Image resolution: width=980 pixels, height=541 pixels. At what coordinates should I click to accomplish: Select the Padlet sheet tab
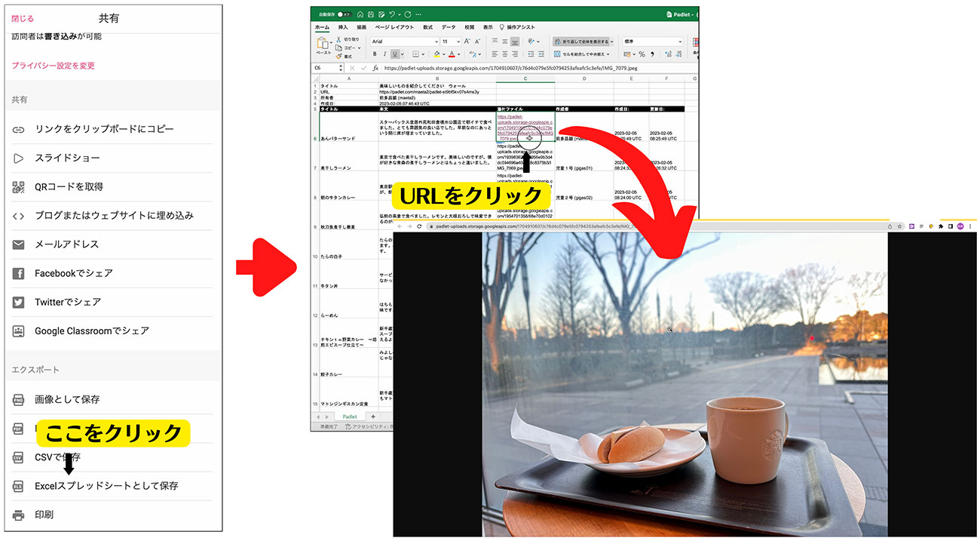point(350,417)
